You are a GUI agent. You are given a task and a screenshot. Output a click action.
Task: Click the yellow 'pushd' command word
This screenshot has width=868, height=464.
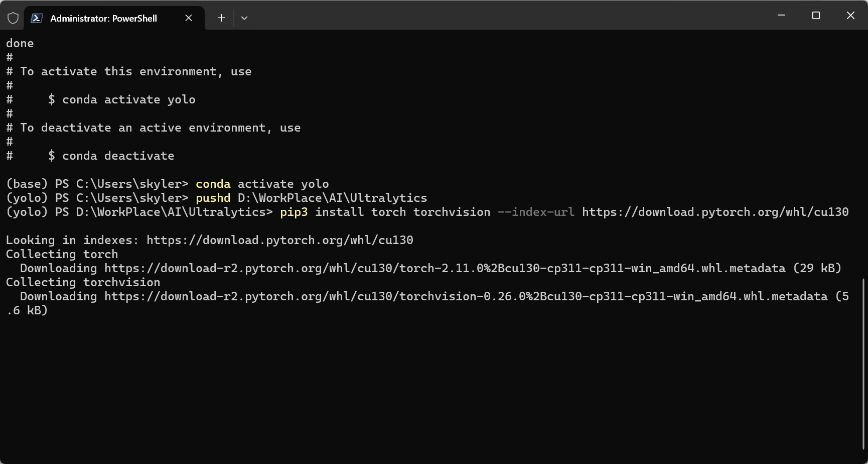(213, 198)
